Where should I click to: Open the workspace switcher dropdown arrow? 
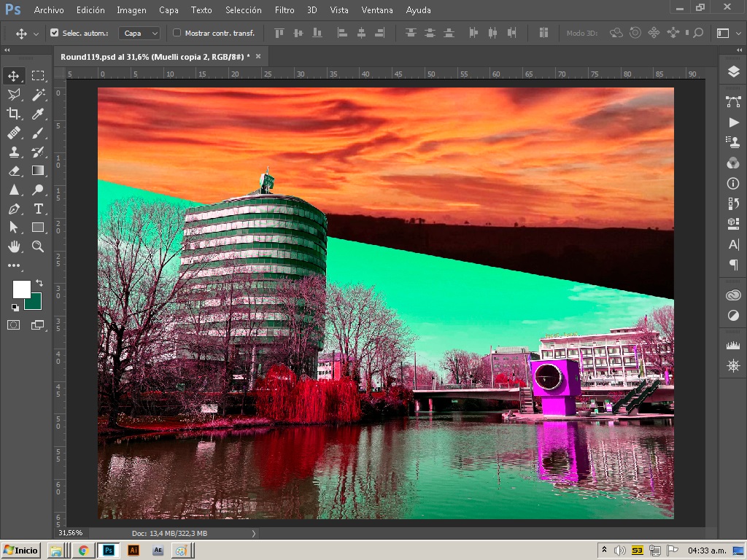739,33
